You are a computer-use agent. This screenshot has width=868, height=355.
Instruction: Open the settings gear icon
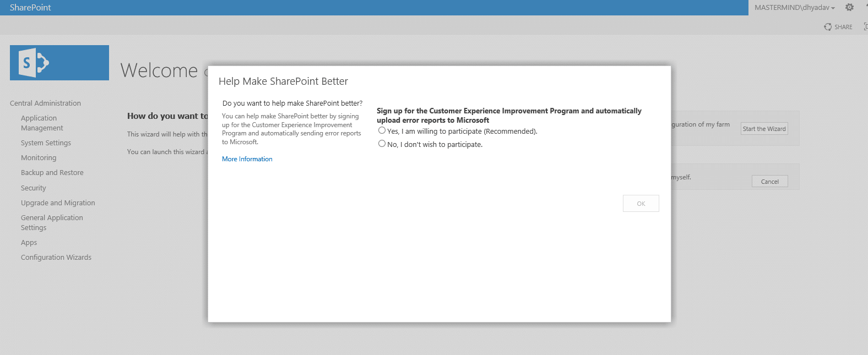pyautogui.click(x=849, y=8)
